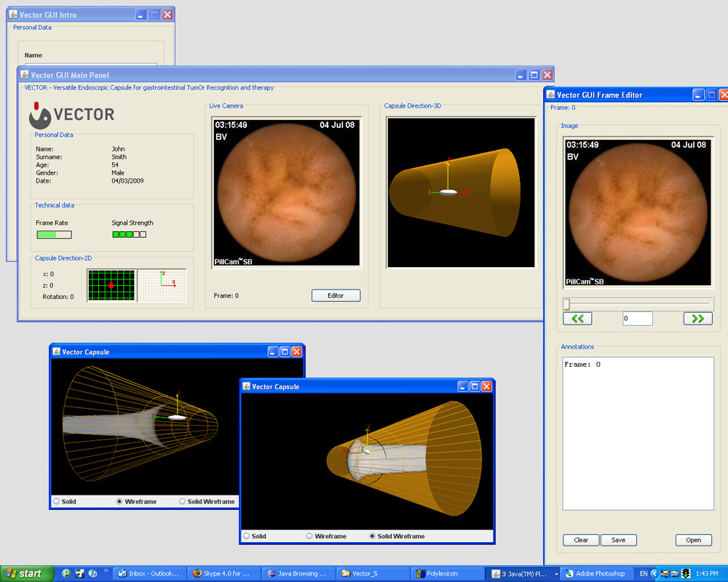Viewport: 728px width, 582px height.
Task: Click the Editor button under Live Camera
Action: click(x=336, y=295)
